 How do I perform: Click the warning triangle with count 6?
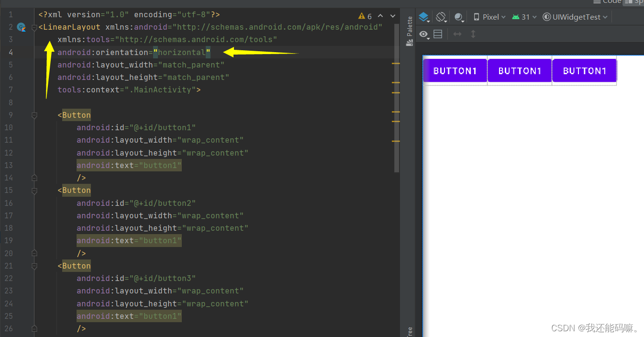(x=365, y=16)
